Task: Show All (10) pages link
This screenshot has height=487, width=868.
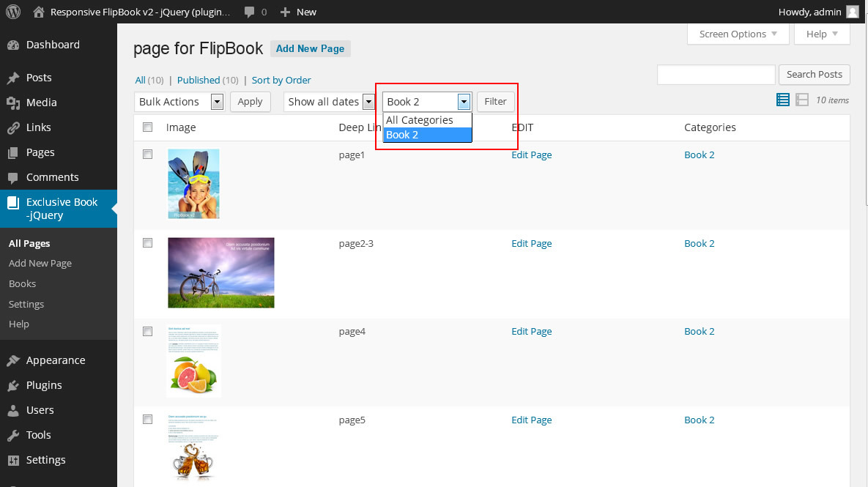Action: pyautogui.click(x=149, y=81)
